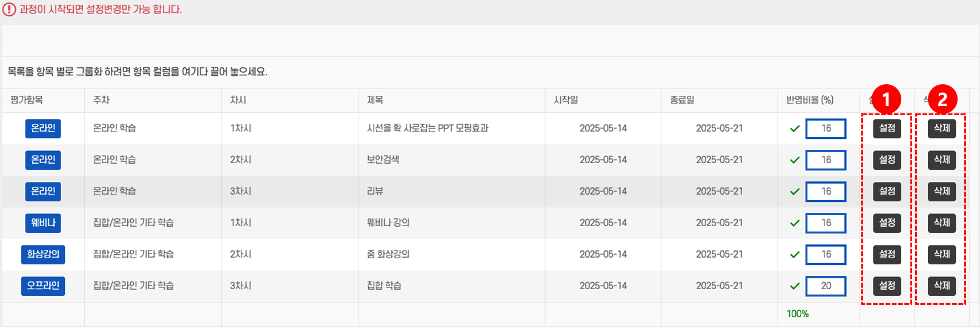980x328 pixels.
Task: Click the 반영비율 (%) column header
Action: 810,100
